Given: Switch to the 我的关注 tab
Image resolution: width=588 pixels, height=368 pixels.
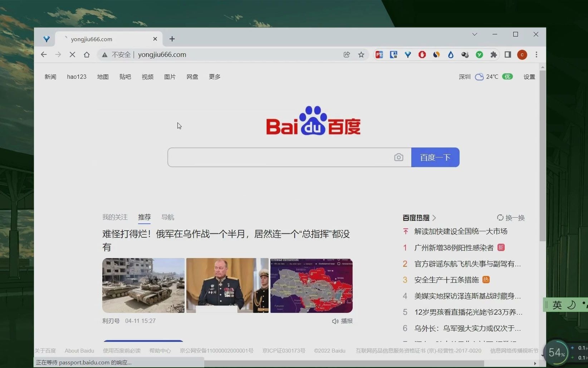Looking at the screenshot, I should point(115,217).
